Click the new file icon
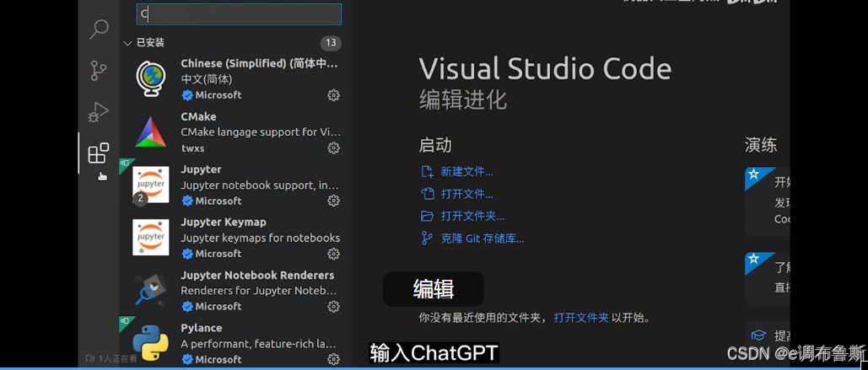Viewport: 868px width, 370px height. click(x=428, y=171)
